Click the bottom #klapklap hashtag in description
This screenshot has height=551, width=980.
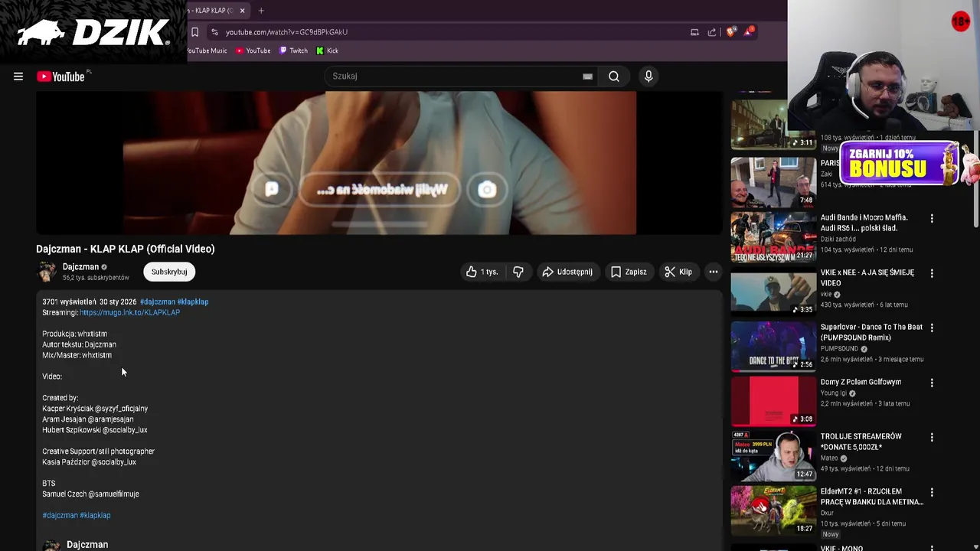95,515
